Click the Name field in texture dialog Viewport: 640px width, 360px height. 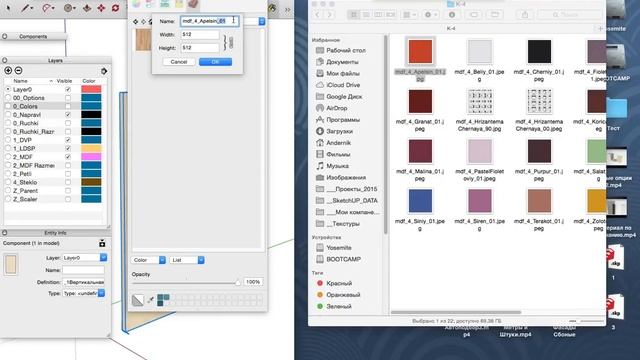[x=210, y=21]
